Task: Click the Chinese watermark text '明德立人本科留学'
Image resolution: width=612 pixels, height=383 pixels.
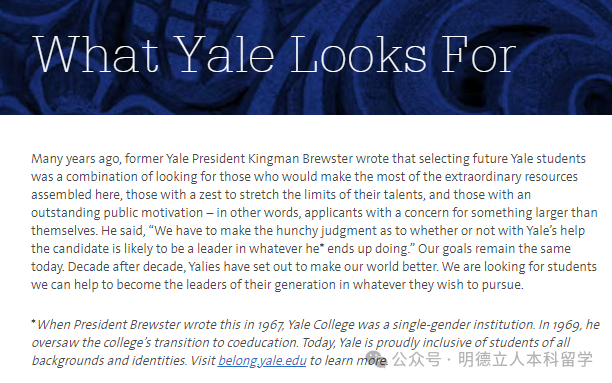Action: pos(525,359)
